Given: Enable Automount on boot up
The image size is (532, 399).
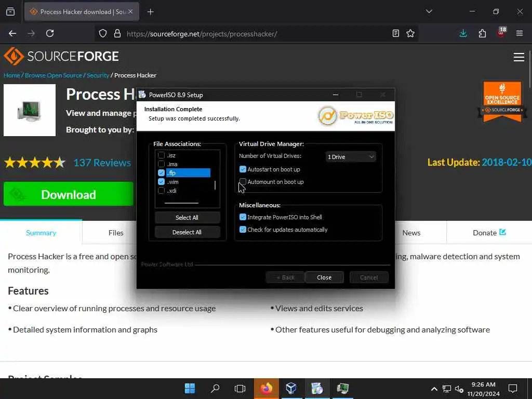Looking at the screenshot, I should point(243,182).
